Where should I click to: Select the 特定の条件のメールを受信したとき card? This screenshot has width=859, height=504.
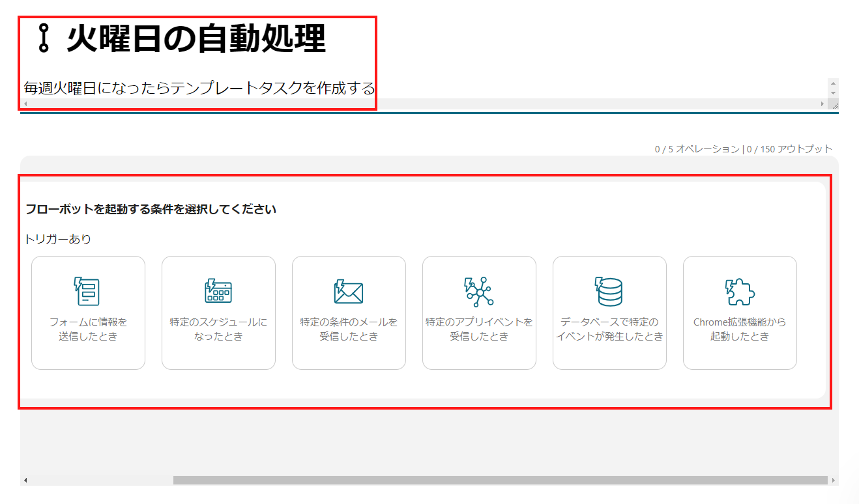coord(349,313)
